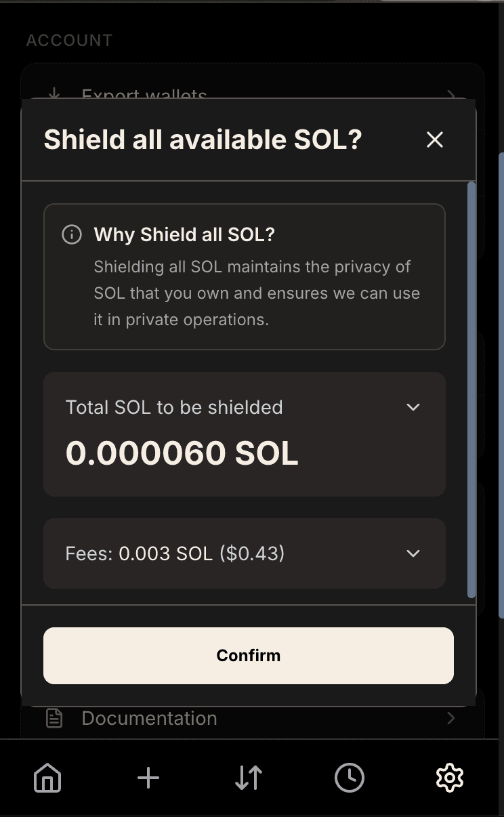Click the document icon beside Documentation
504x817 pixels.
pyautogui.click(x=56, y=718)
